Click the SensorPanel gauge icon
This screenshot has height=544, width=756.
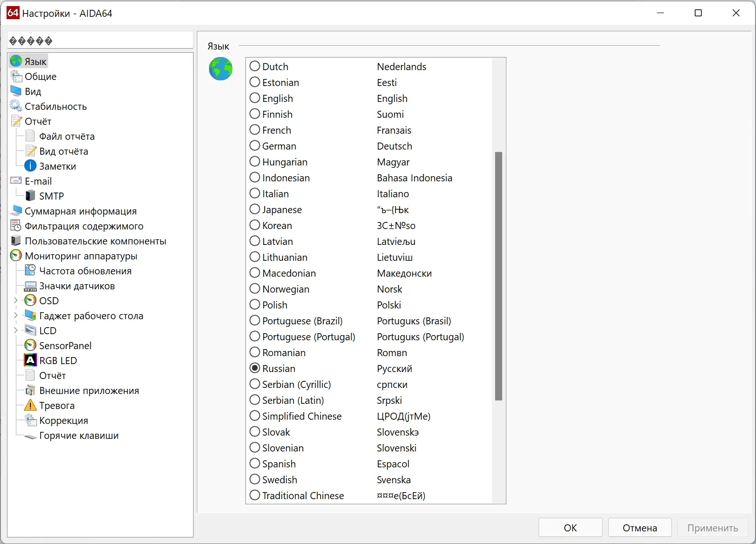(x=30, y=345)
